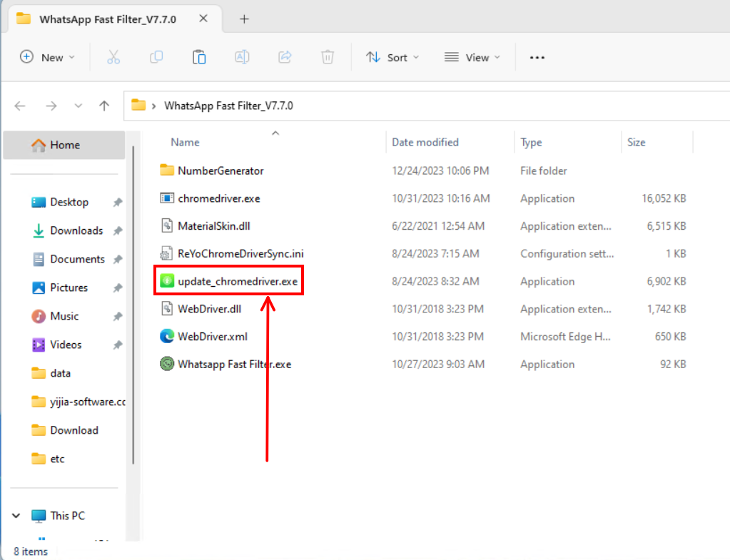This screenshot has width=730, height=560.
Task: Open the See more ellipsis menu
Action: 537,58
